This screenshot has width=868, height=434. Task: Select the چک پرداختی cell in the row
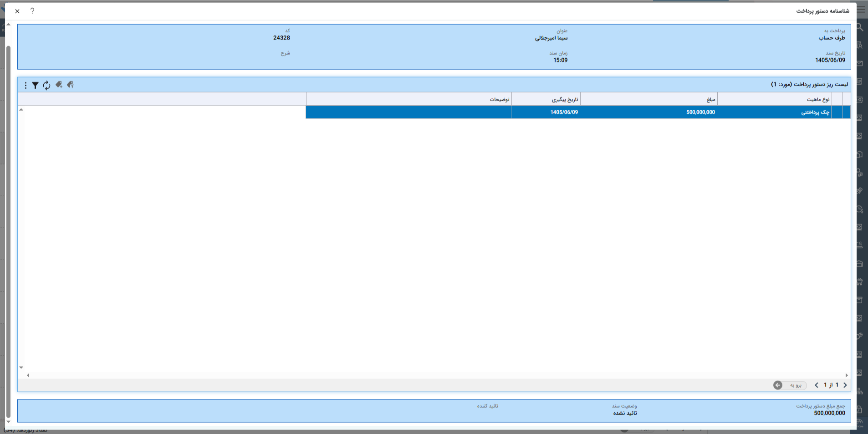[x=774, y=112]
